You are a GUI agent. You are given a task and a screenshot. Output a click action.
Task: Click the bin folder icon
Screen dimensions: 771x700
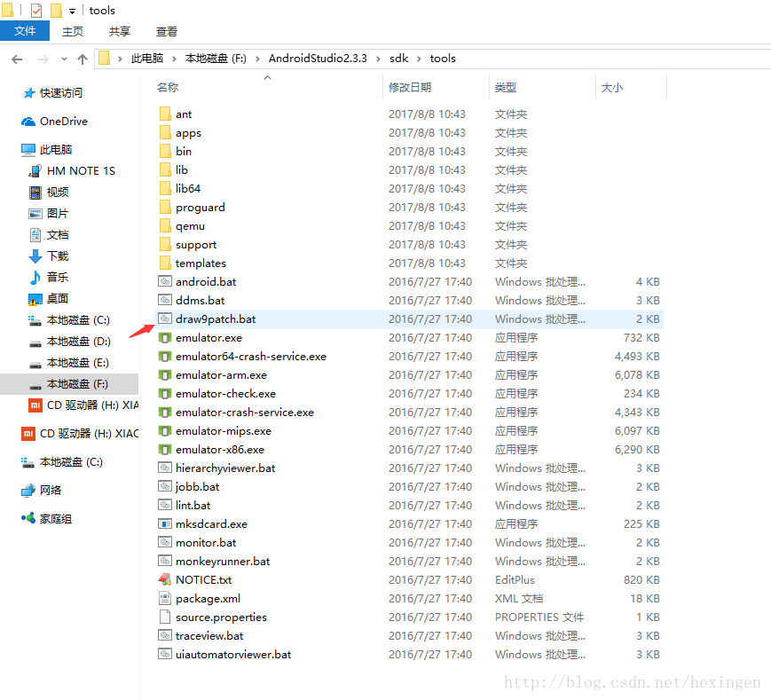[x=165, y=152]
